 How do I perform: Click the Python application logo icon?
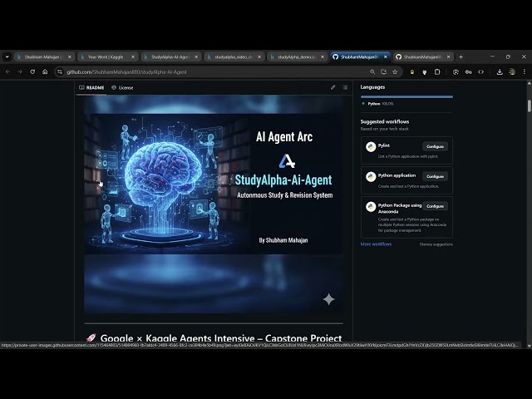coord(371,177)
